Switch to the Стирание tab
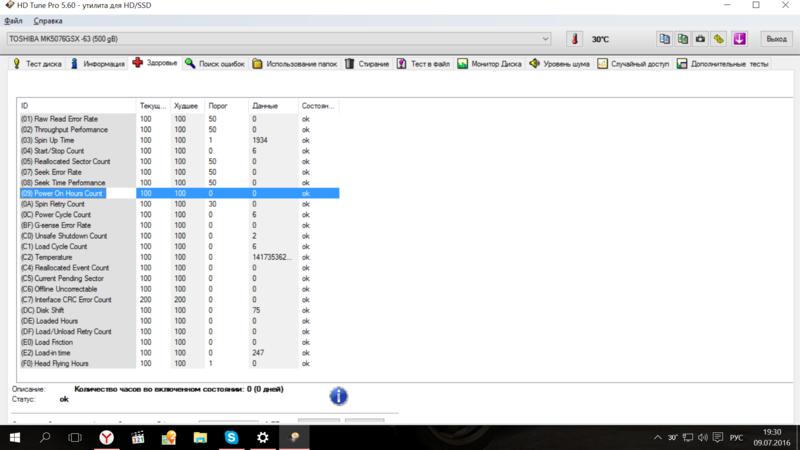800x450 pixels. [x=367, y=64]
